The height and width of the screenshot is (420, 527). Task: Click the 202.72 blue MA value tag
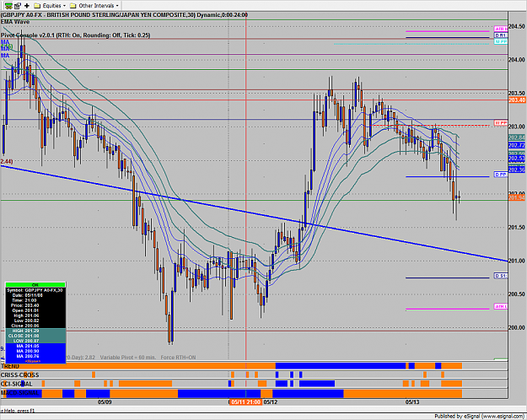click(517, 145)
